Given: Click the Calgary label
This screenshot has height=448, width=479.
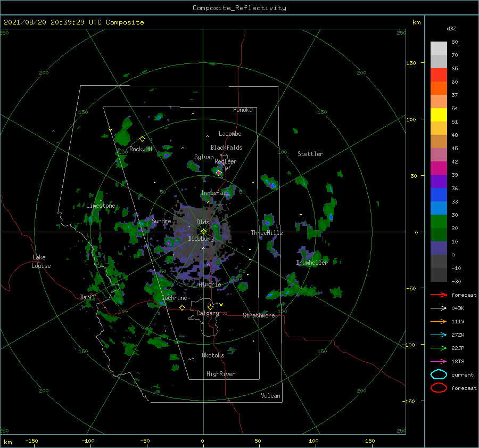Looking at the screenshot, I should click(x=208, y=313).
